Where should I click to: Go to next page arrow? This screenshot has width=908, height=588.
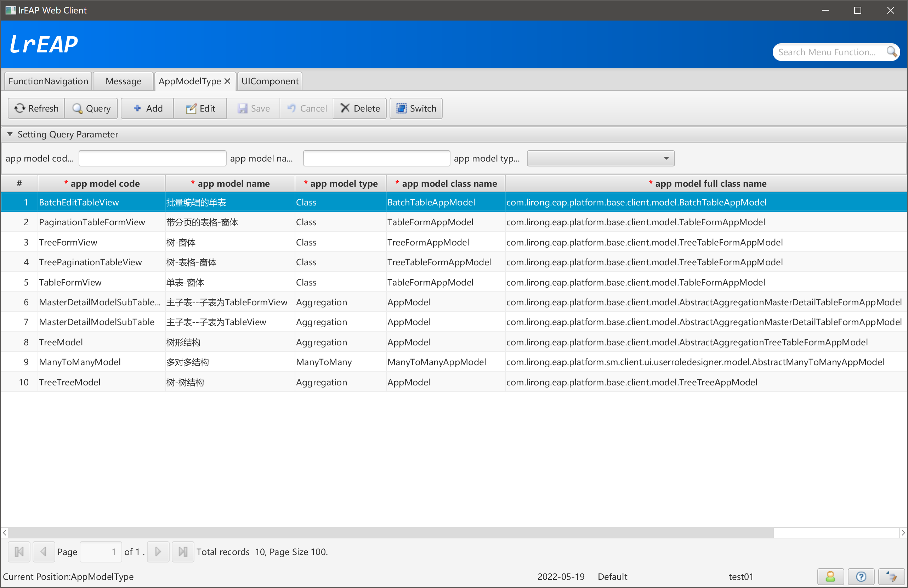(x=158, y=552)
